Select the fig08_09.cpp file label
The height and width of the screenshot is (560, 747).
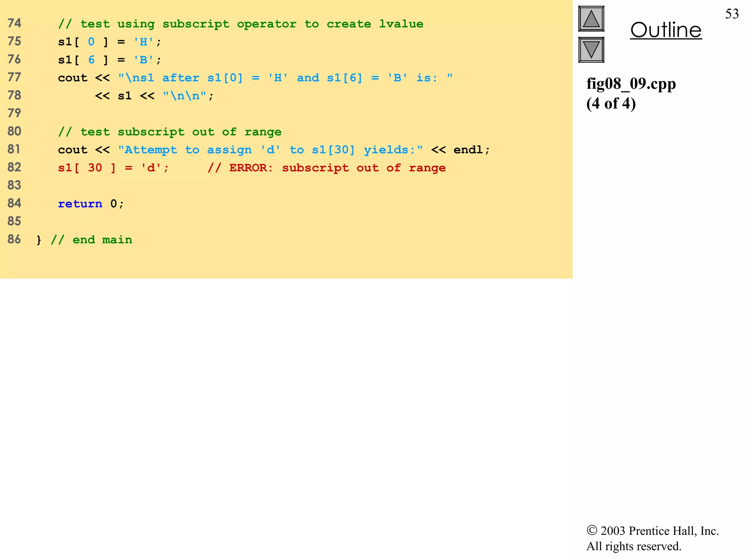coord(631,84)
